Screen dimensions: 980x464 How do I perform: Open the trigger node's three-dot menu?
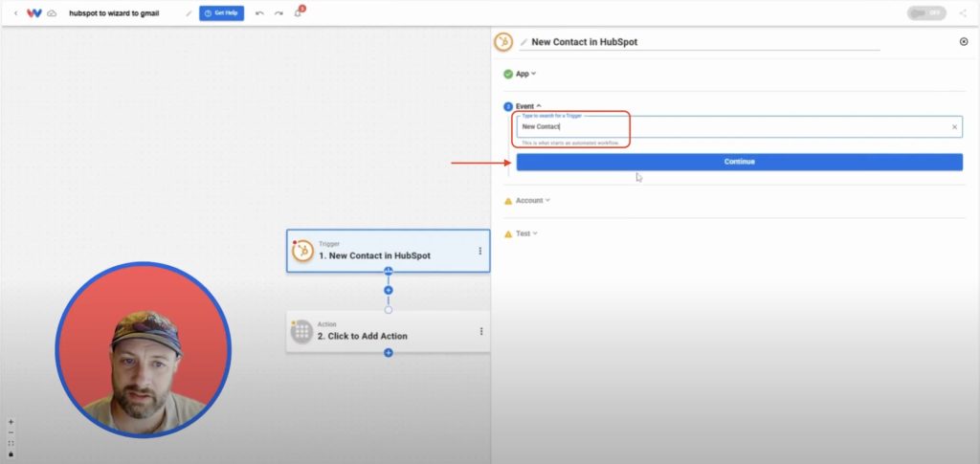click(480, 251)
